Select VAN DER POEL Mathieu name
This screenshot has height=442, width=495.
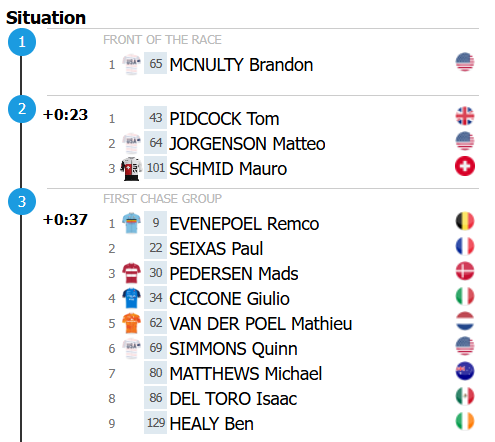(x=261, y=324)
